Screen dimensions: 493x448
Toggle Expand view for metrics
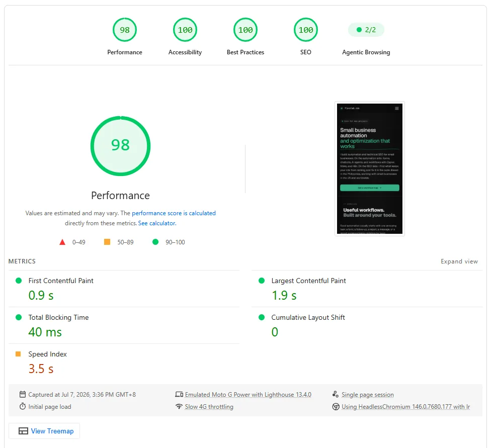coord(459,261)
